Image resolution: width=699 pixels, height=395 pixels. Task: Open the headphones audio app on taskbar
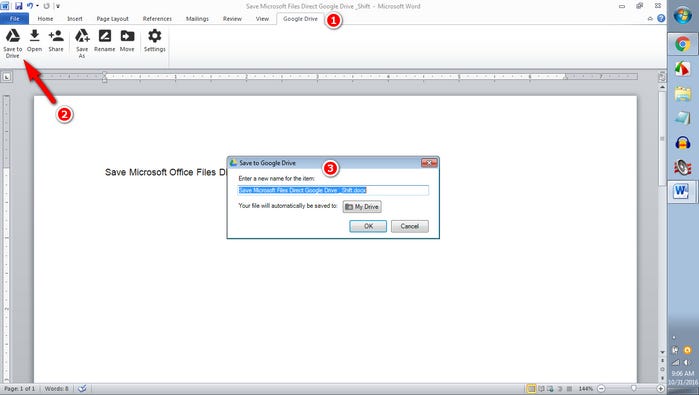tap(683, 143)
